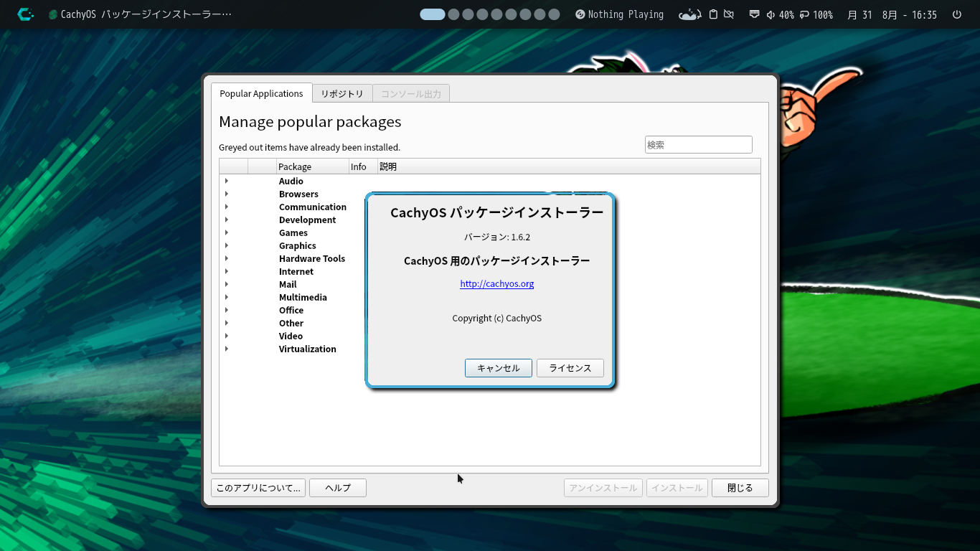Switch to the Popular Applications tab
This screenshot has height=551, width=980.
(x=261, y=93)
